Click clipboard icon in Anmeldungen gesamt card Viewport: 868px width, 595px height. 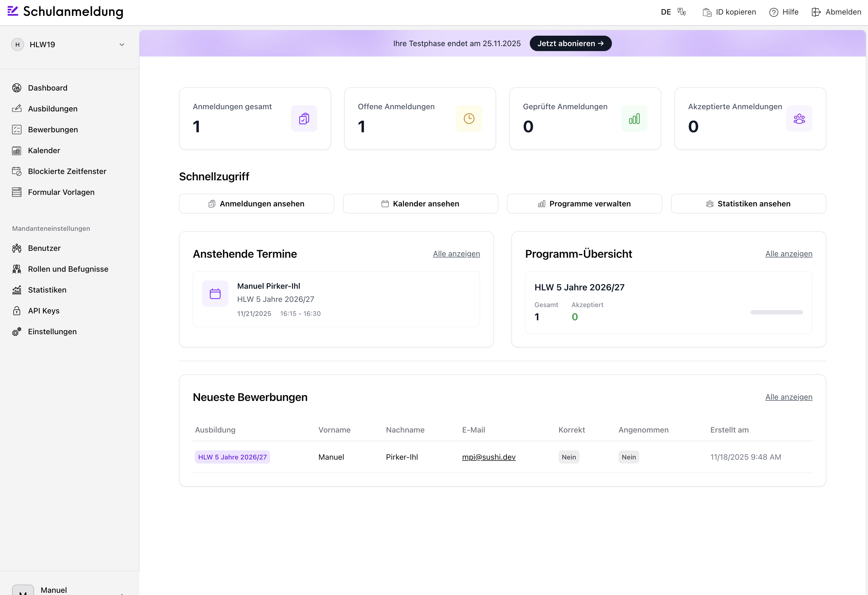point(304,119)
